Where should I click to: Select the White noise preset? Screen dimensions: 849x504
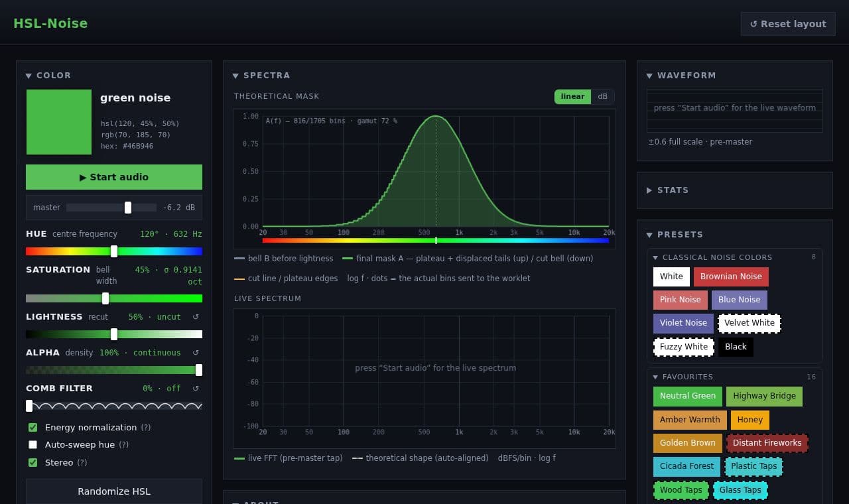coord(671,277)
